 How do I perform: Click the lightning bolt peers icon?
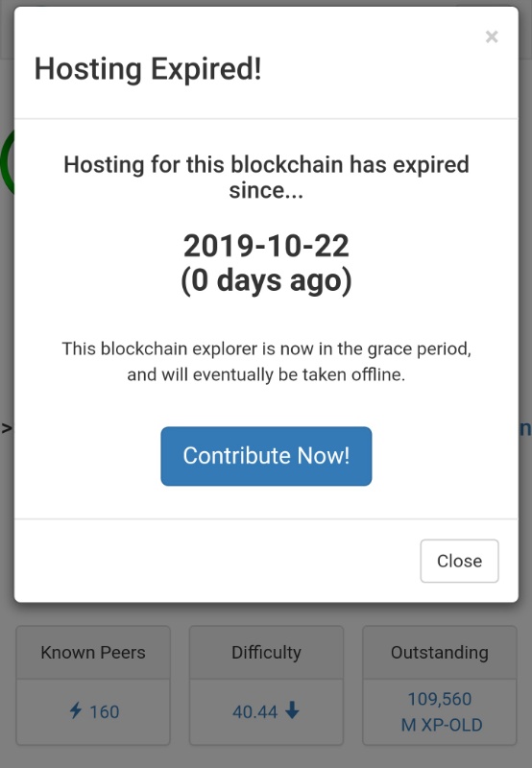click(x=76, y=710)
